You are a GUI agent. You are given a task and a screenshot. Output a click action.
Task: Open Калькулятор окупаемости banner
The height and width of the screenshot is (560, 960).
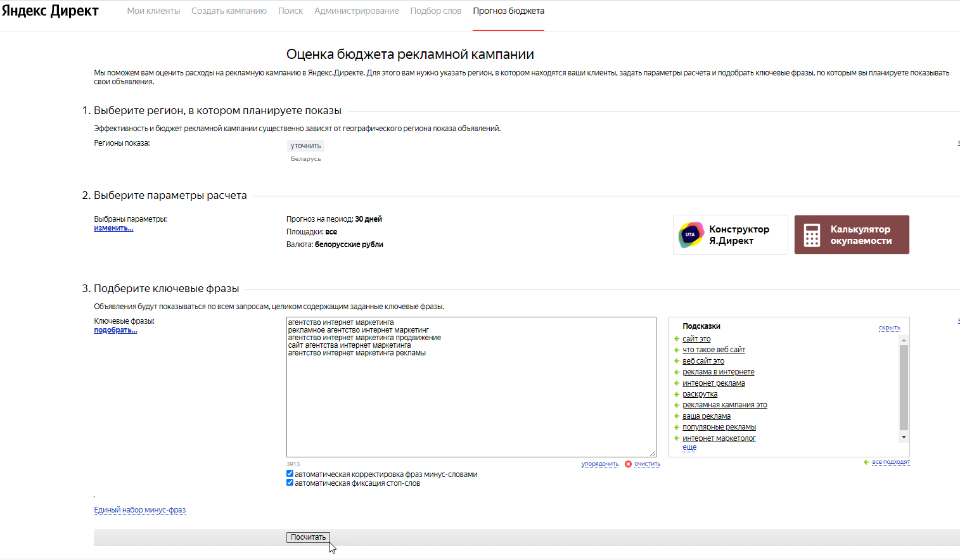(852, 234)
